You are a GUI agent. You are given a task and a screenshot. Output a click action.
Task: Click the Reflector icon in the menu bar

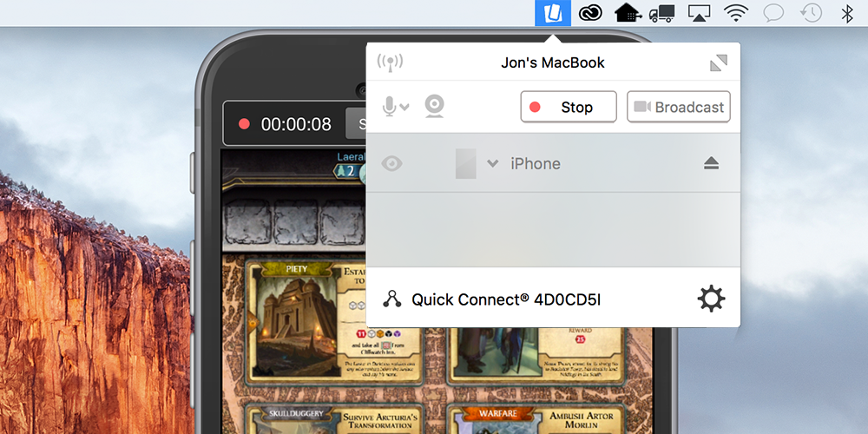pyautogui.click(x=552, y=13)
